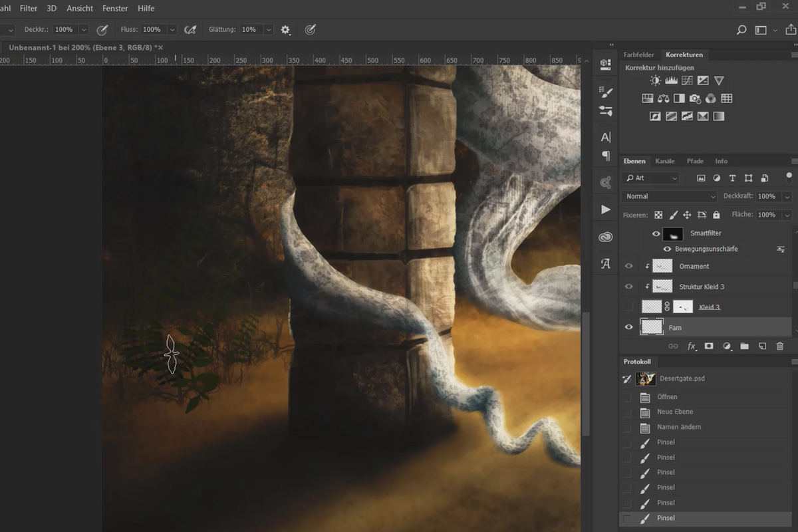Switch to the Pfade tab
Viewport: 798px width, 532px height.
pyautogui.click(x=695, y=161)
